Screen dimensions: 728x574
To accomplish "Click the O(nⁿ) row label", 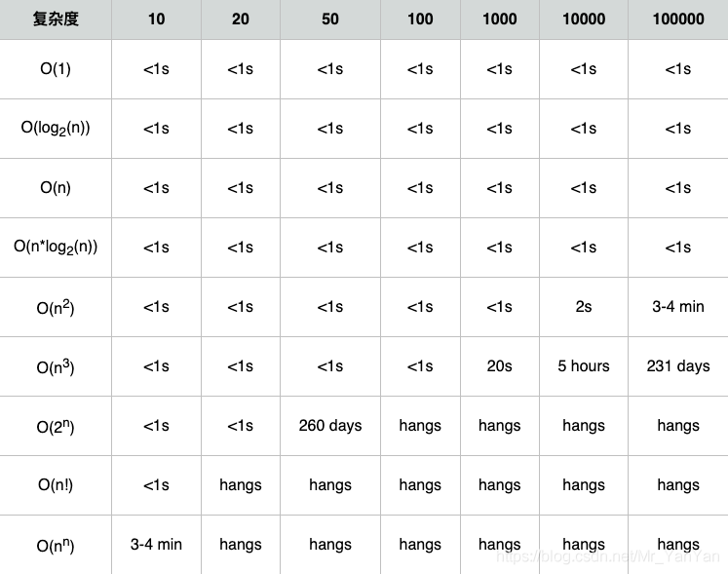I will [x=56, y=546].
